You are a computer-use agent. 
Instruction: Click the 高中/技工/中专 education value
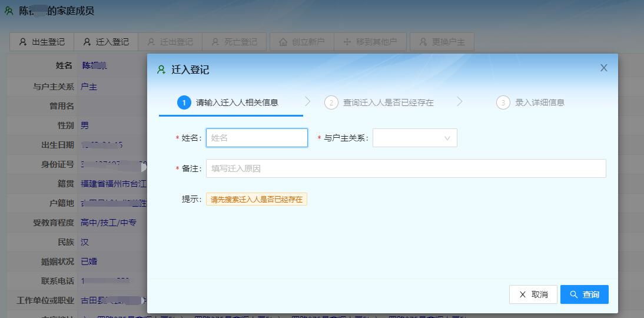[108, 223]
